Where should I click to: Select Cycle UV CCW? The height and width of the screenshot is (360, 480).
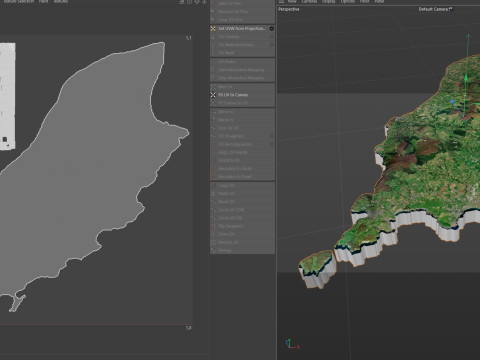(x=242, y=210)
